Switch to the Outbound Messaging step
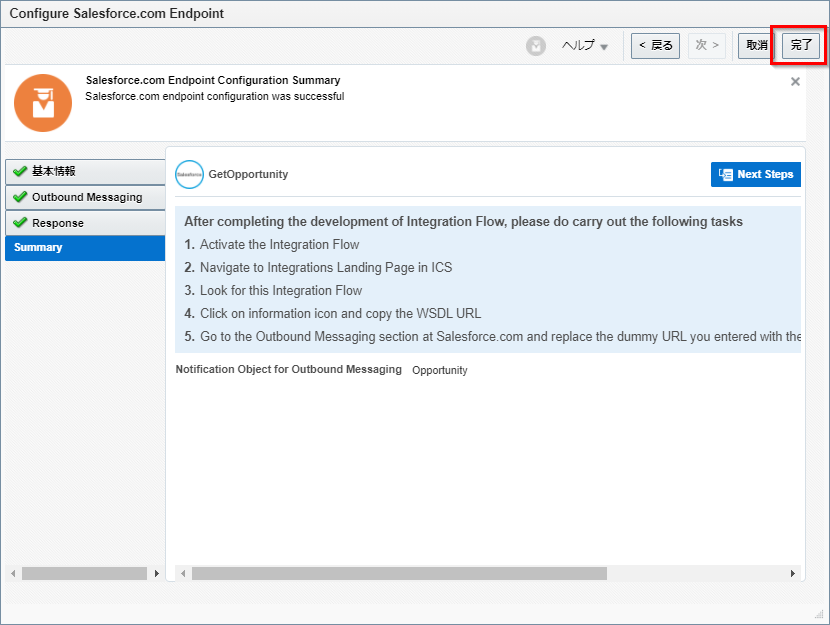The height and width of the screenshot is (625, 830). click(87, 197)
